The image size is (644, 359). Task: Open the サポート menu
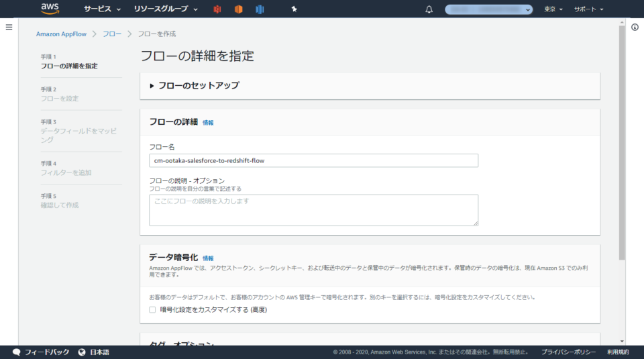coord(588,9)
